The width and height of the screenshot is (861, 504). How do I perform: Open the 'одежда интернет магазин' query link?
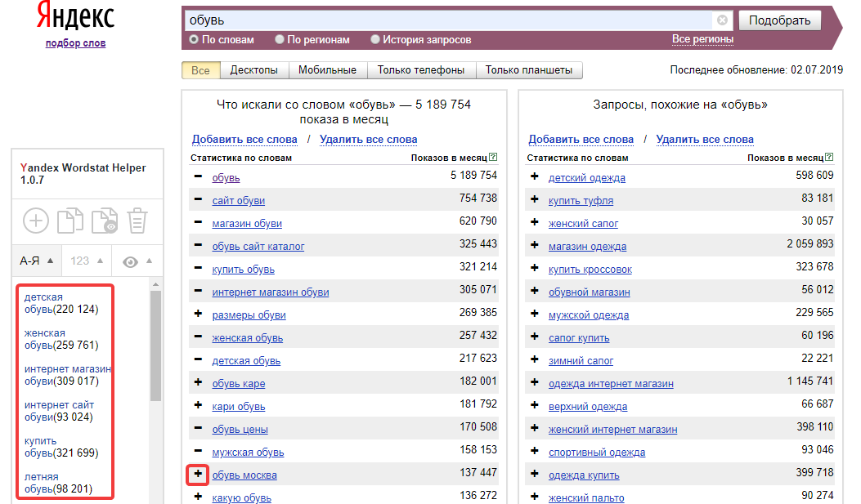click(x=611, y=384)
